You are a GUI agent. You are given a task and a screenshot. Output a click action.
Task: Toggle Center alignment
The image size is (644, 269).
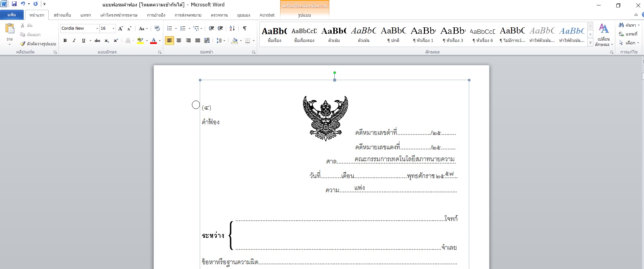coord(179,41)
